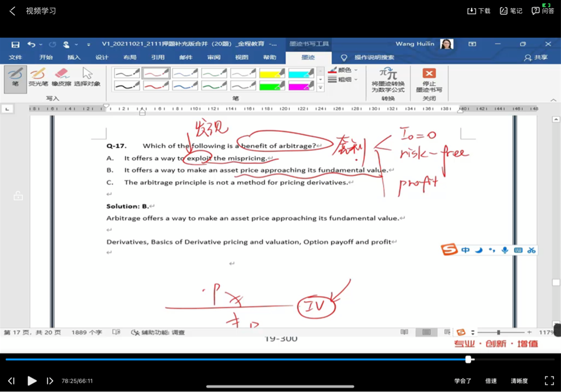Pick the thin red pen in top row
561x392 pixels.
click(156, 73)
